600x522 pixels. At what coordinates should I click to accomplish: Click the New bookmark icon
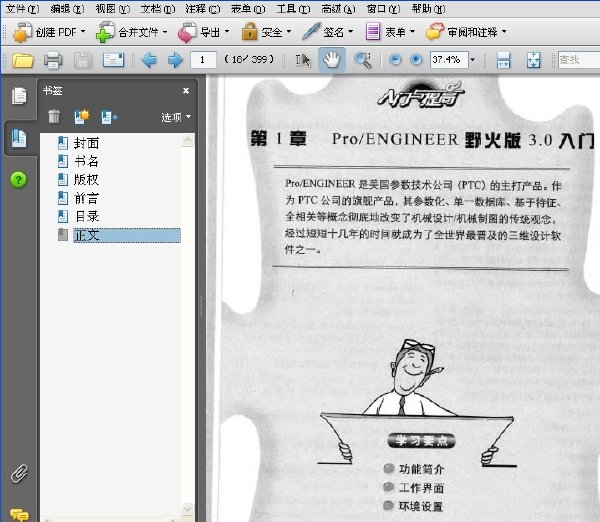(x=81, y=117)
